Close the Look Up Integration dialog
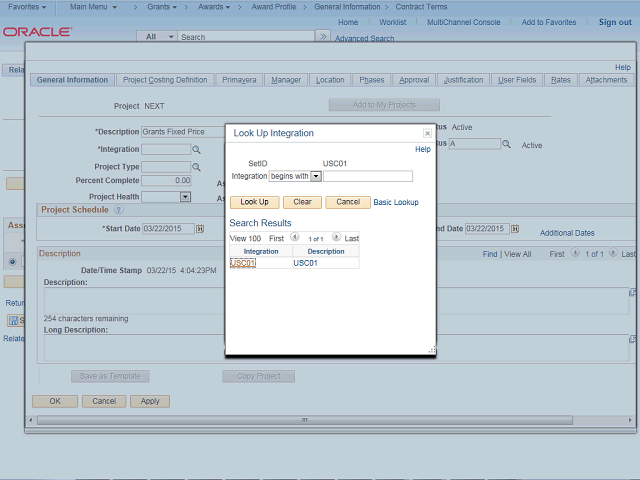Viewport: 640px width, 480px height. point(427,133)
